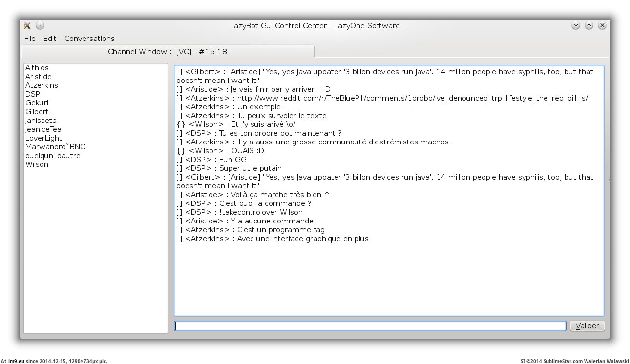Select Gilbert in the user list
Viewport: 630px width, 364px height.
tap(37, 112)
